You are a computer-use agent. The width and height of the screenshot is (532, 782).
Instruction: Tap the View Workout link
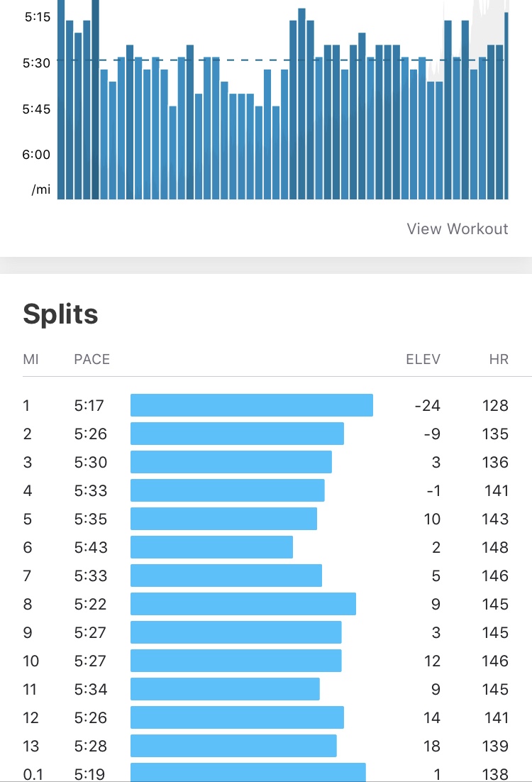pos(458,228)
